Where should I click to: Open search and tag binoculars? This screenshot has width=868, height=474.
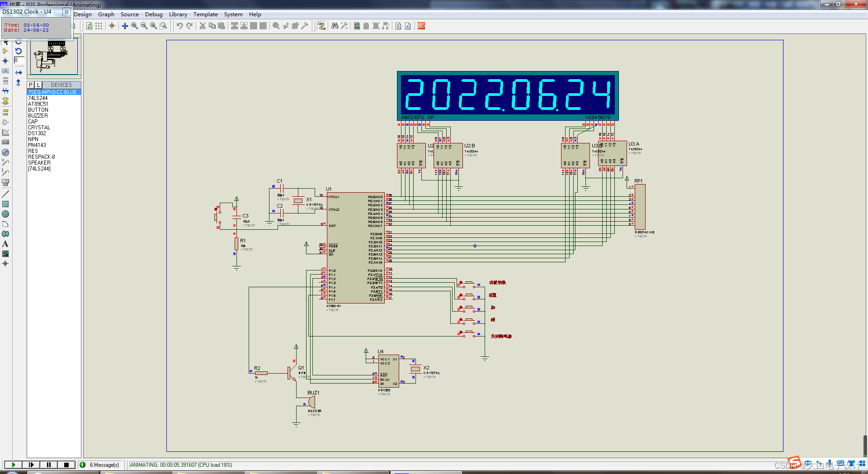coord(335,26)
